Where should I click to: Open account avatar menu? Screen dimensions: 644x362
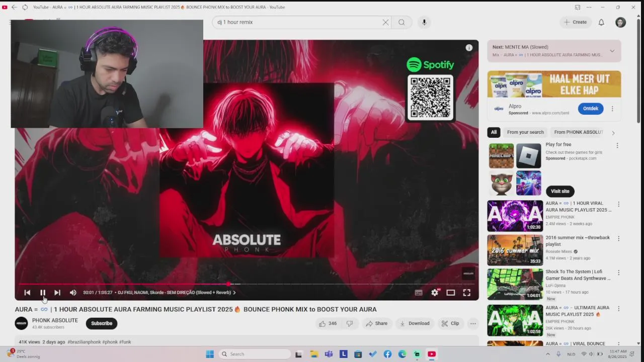621,22
